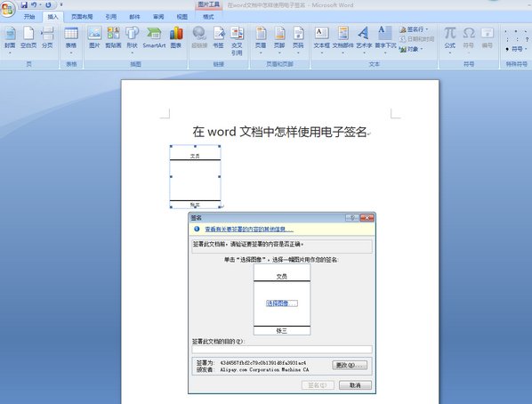Image resolution: width=532 pixels, height=404 pixels.
Task: Switch to the Mailings (邮件) tab
Action: coord(134,17)
